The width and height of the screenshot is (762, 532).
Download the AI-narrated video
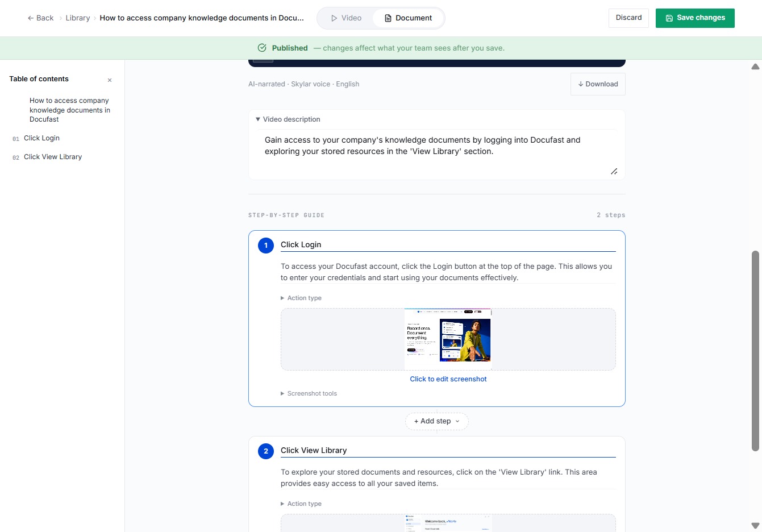click(598, 84)
